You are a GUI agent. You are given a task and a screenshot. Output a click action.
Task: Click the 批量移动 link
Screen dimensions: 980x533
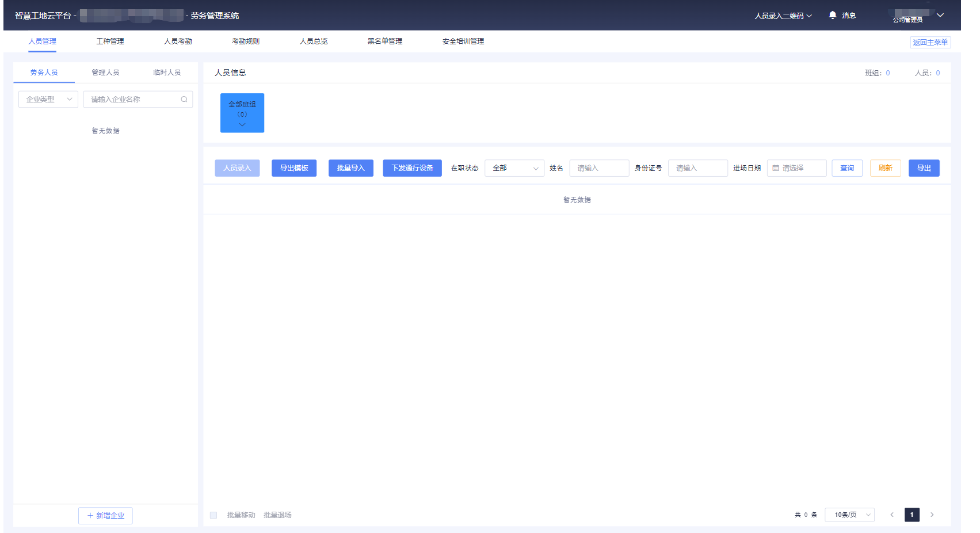coord(241,515)
